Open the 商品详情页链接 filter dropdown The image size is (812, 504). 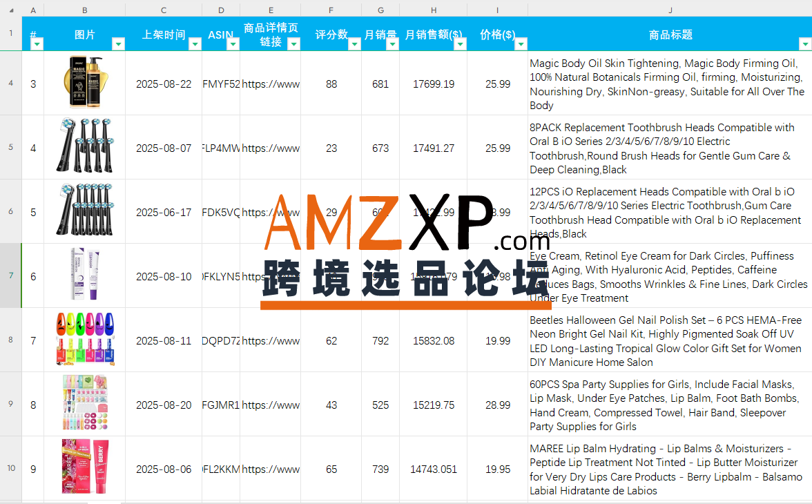point(293,43)
